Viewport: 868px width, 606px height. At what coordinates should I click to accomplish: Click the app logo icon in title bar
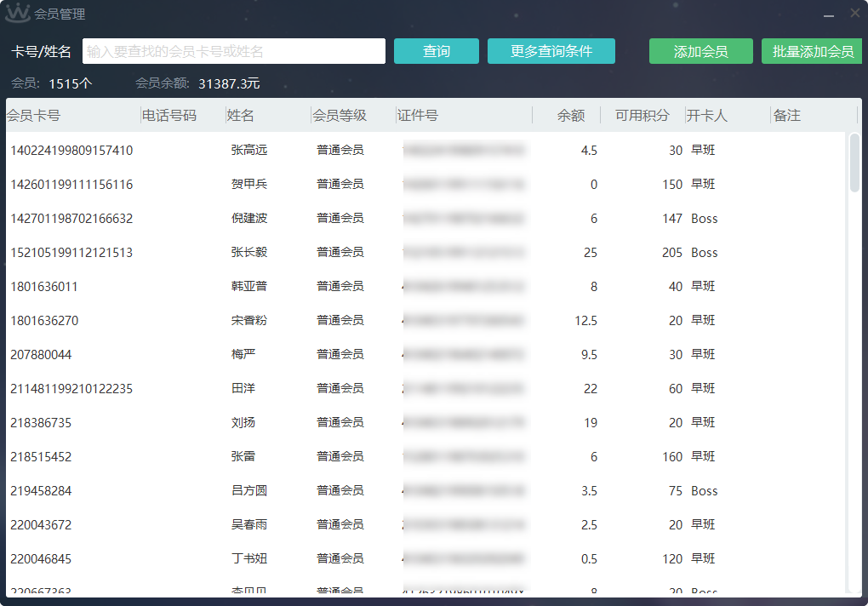pos(17,13)
